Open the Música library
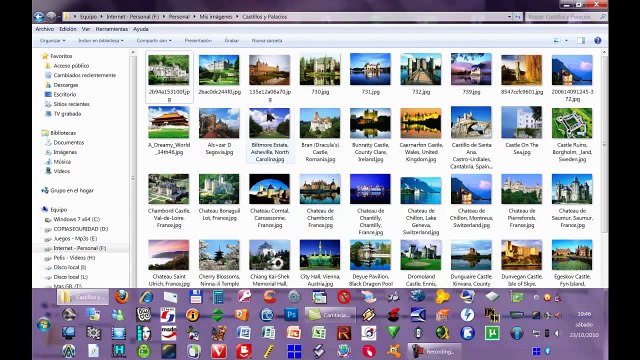This screenshot has height=360, width=640. point(62,162)
